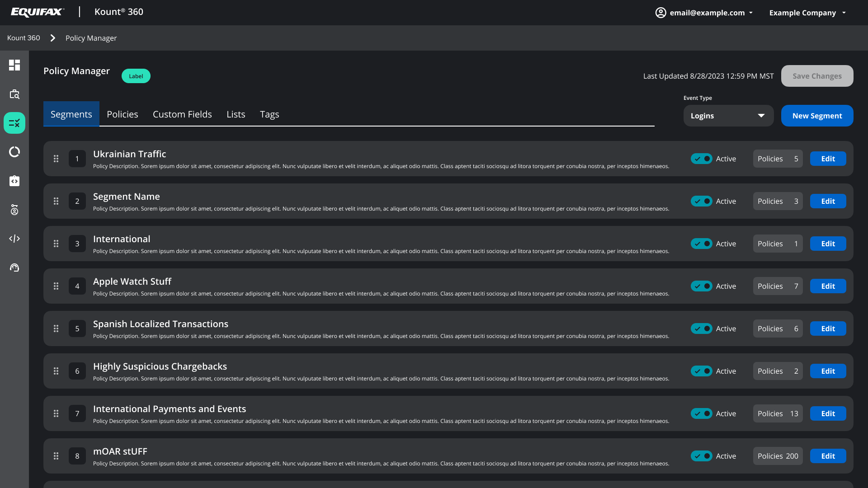Open the developer code brackets icon
The height and width of the screenshot is (488, 868).
[14, 239]
